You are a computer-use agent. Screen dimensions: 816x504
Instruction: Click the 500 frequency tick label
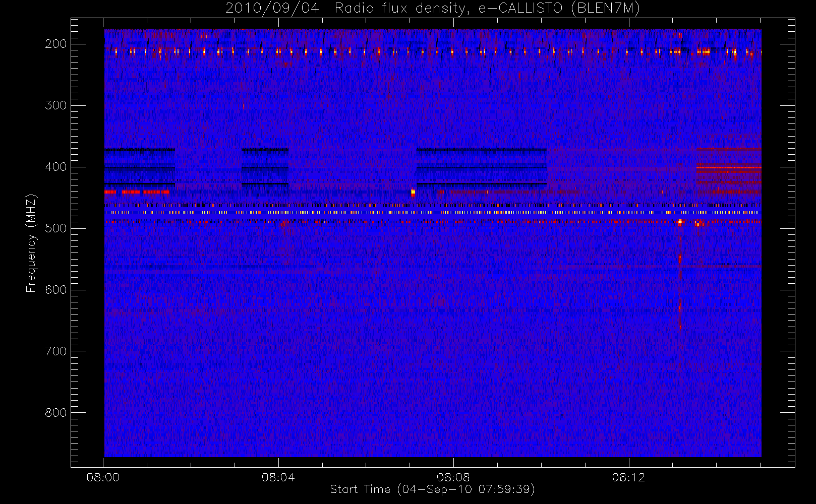click(56, 228)
